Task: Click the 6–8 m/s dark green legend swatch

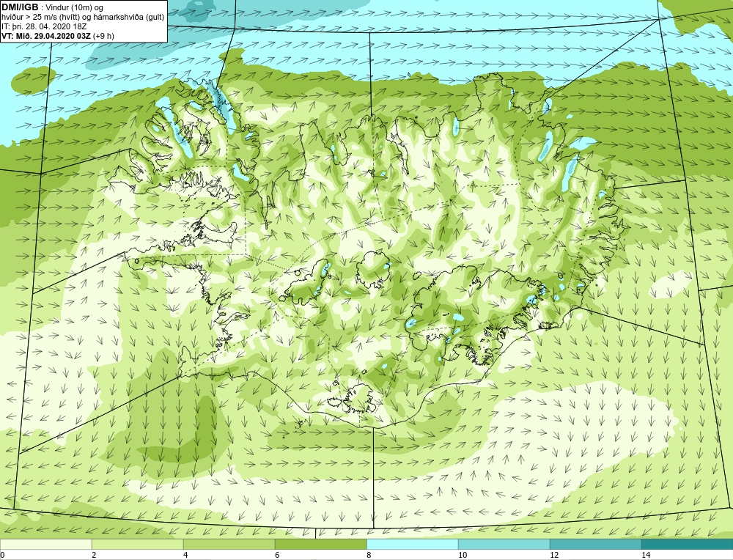Action: click(x=321, y=545)
